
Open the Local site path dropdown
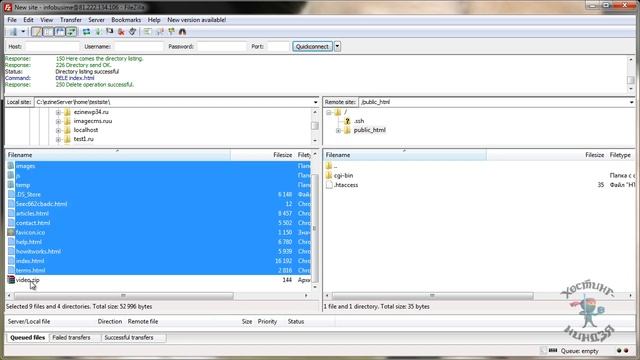316,102
